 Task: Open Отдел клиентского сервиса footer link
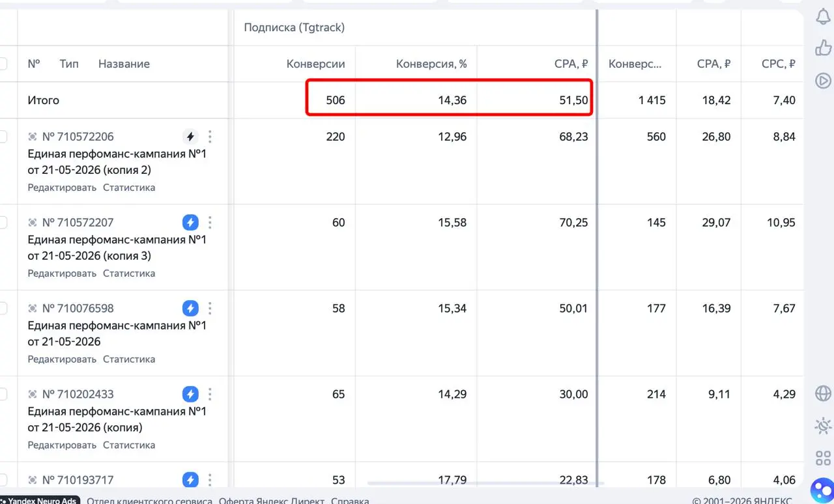149,501
